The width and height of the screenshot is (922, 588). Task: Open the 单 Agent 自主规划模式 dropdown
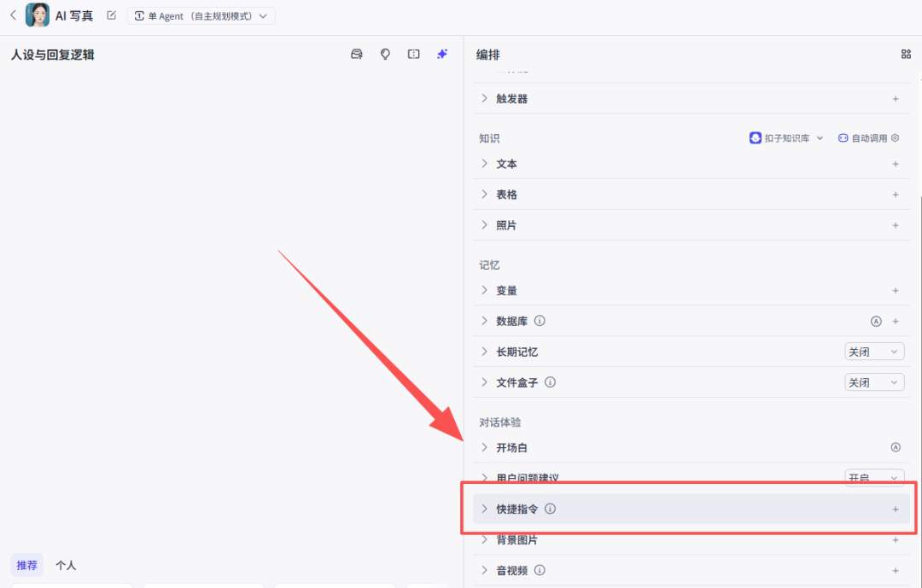click(201, 15)
